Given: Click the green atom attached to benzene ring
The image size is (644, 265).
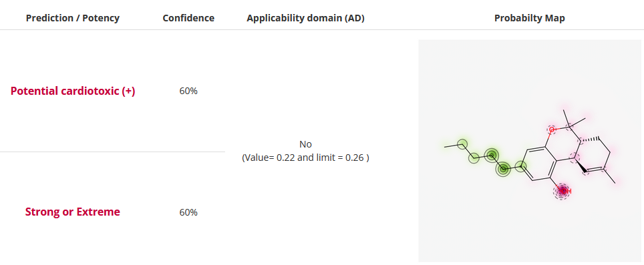Looking at the screenshot, I should pos(521,166).
